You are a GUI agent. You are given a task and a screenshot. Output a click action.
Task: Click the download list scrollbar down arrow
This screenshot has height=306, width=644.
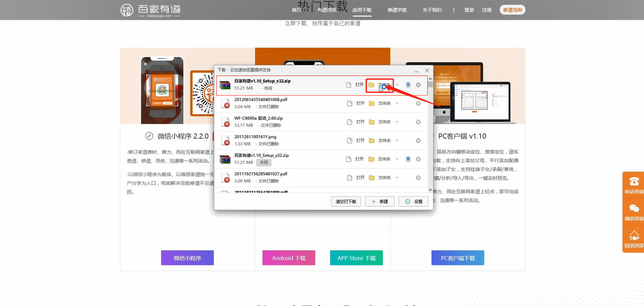(430, 190)
